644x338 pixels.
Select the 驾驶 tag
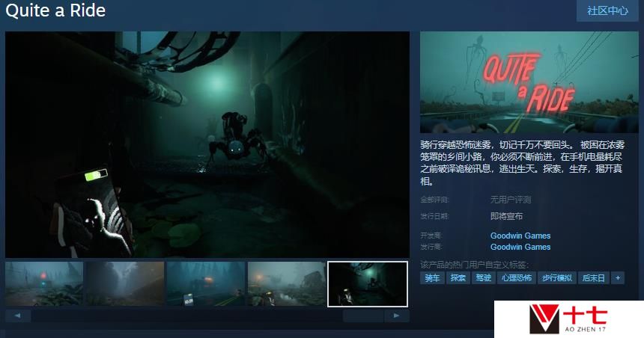[x=484, y=278]
